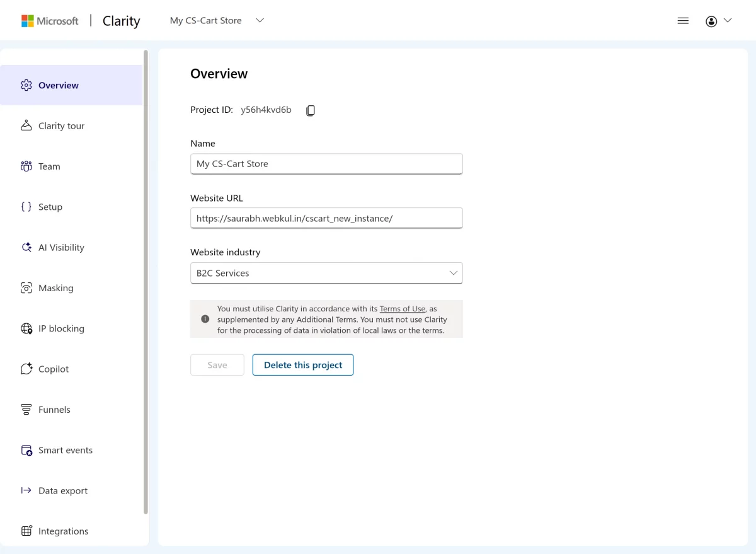This screenshot has height=554, width=756.
Task: Copy the Project ID with clipboard icon
Action: (x=311, y=110)
